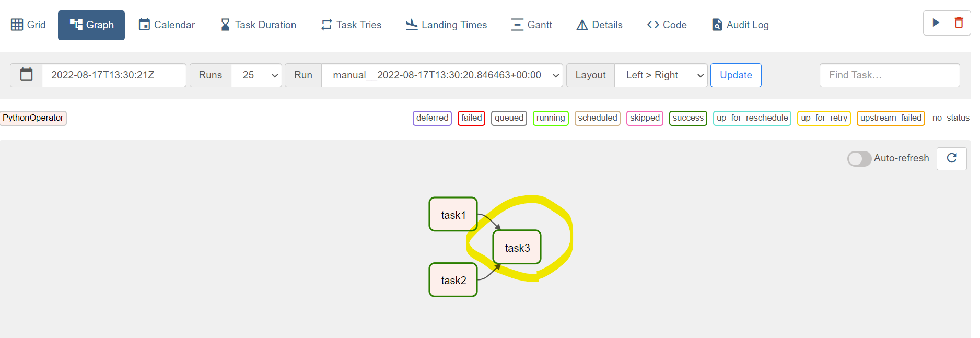Click the Trigger DAG play button

pyautogui.click(x=935, y=23)
